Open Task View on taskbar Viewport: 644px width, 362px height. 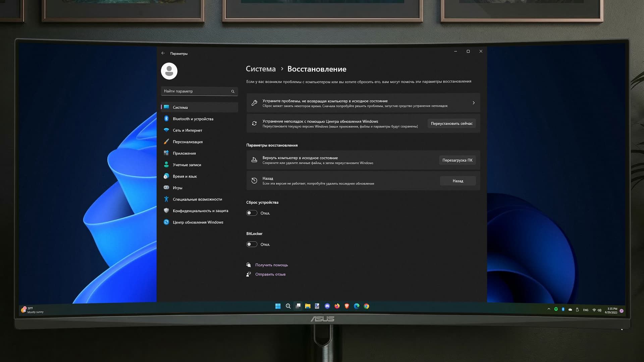pos(298,306)
